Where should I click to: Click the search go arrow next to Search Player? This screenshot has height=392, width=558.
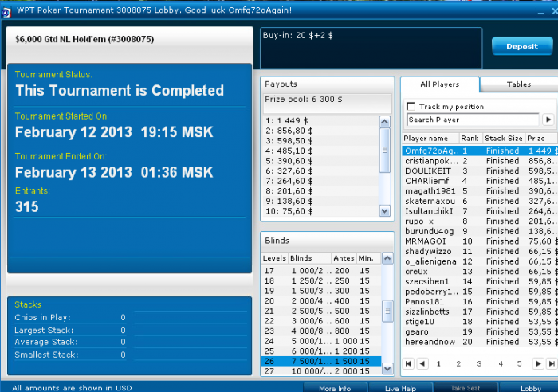tap(548, 120)
